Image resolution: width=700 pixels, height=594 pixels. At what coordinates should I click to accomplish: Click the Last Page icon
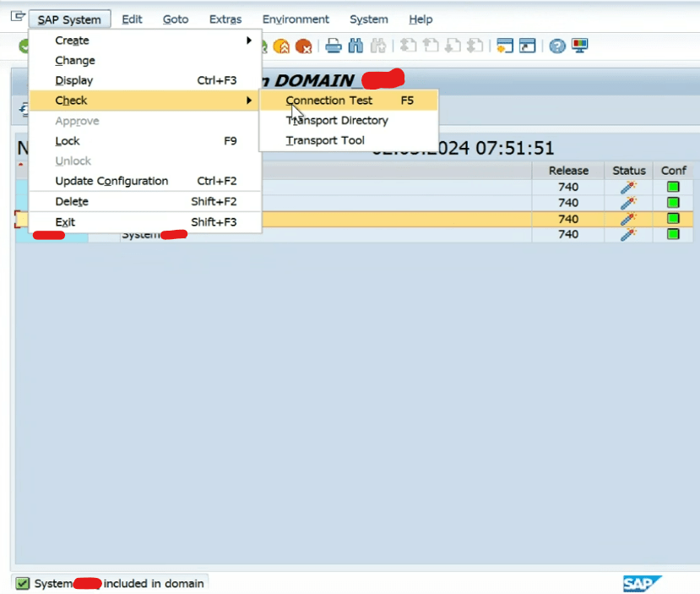[475, 46]
